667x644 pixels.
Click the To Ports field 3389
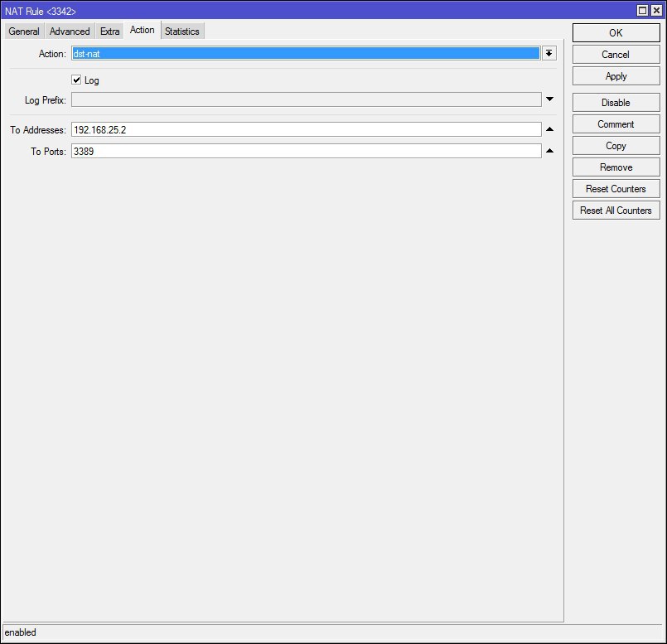307,151
